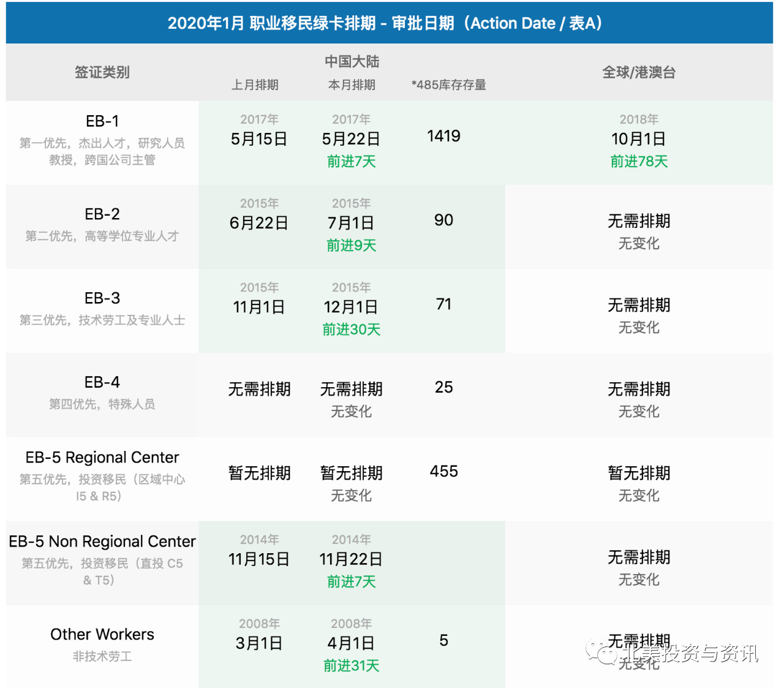The height and width of the screenshot is (688, 784).
Task: Select the EB-2 row label
Action: coord(102,214)
